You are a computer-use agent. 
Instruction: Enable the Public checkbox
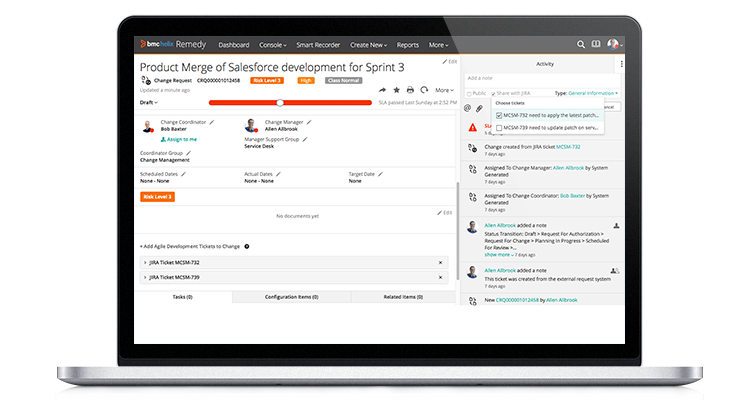[469, 94]
